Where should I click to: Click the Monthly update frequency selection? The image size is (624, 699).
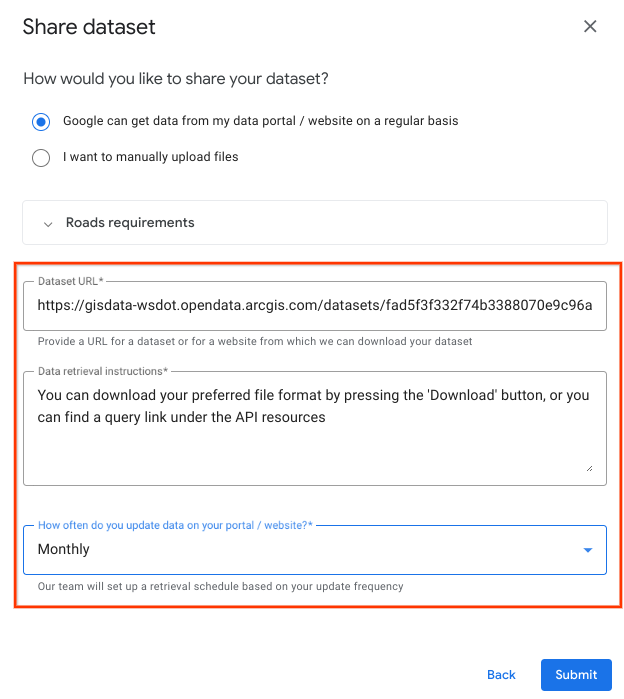click(x=64, y=550)
